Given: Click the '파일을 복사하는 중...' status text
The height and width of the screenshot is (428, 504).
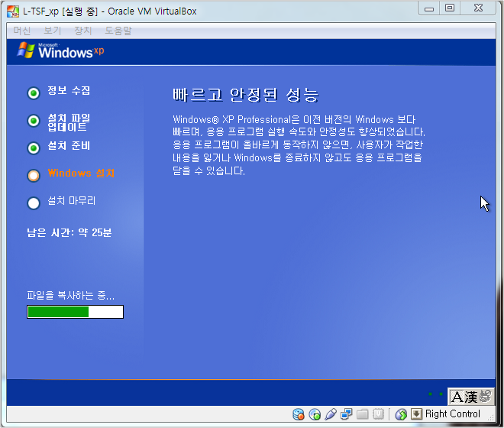Looking at the screenshot, I should [x=71, y=295].
